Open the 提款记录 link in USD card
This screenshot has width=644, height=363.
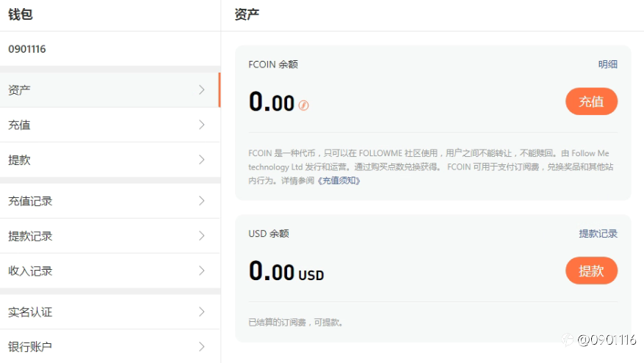click(x=598, y=234)
